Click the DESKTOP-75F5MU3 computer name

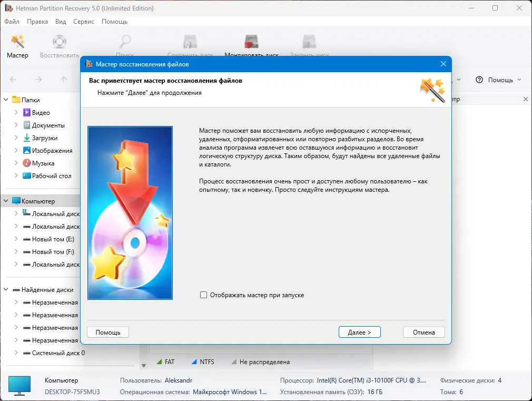click(x=72, y=392)
